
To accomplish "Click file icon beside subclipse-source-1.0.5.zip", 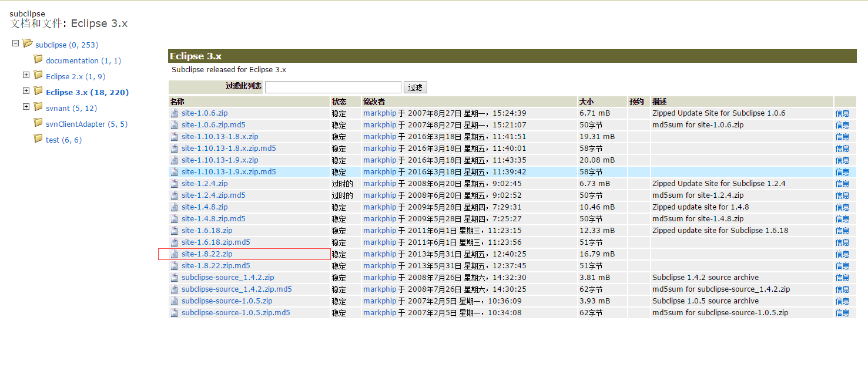I will tap(174, 301).
